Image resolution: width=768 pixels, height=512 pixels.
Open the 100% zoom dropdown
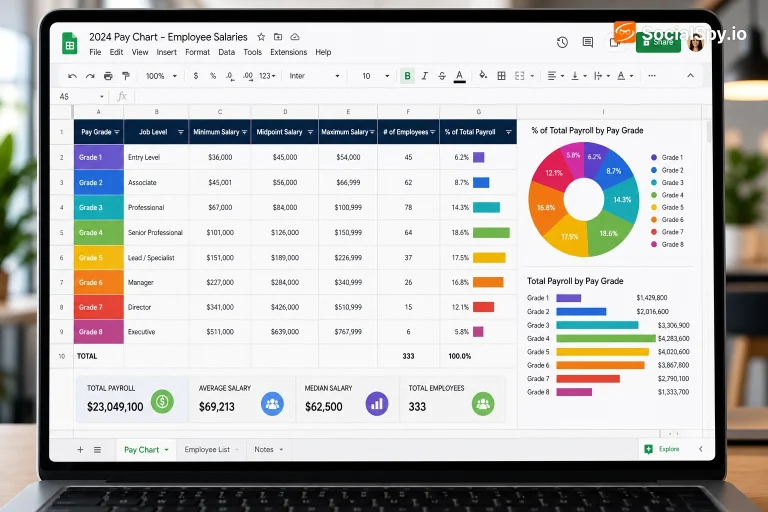tap(161, 76)
